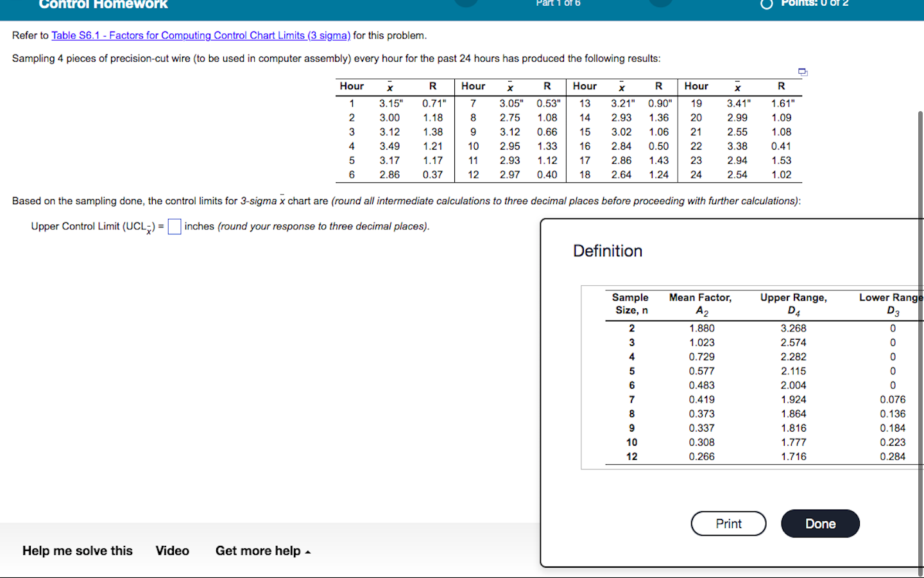Click the Mean Factor A2 column header
Screen dimensions: 924x578
(x=700, y=303)
